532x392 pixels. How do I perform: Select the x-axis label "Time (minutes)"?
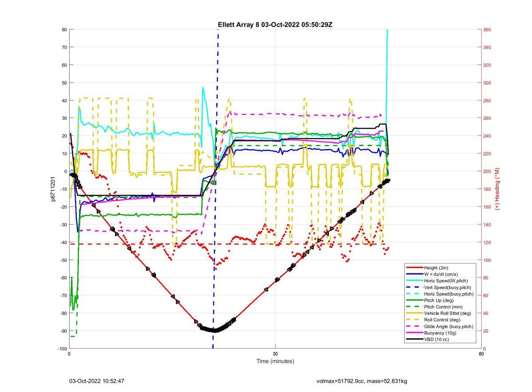tap(275, 361)
